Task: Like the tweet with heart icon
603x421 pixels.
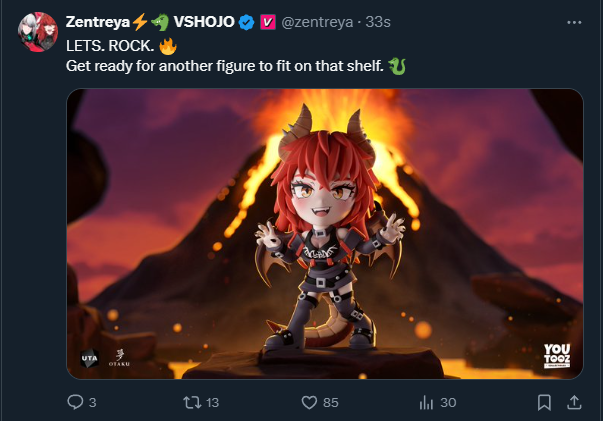Action: [x=309, y=402]
